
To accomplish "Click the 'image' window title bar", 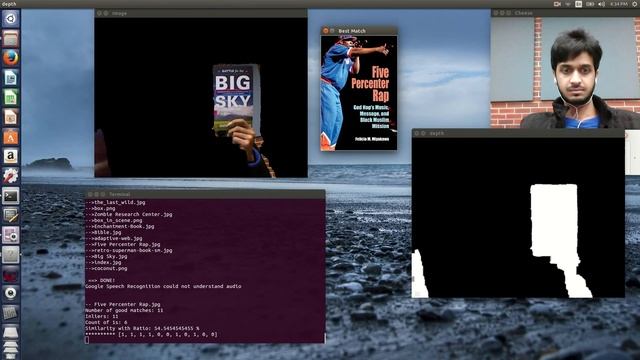I will [x=201, y=13].
